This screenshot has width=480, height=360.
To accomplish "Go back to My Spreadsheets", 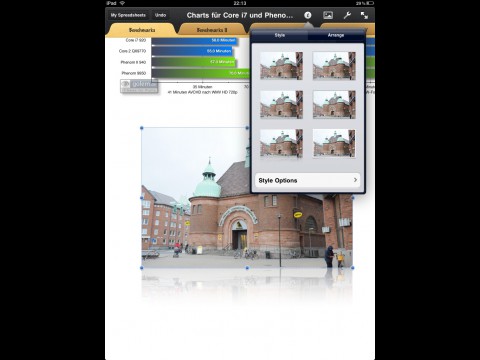I will 128,15.
